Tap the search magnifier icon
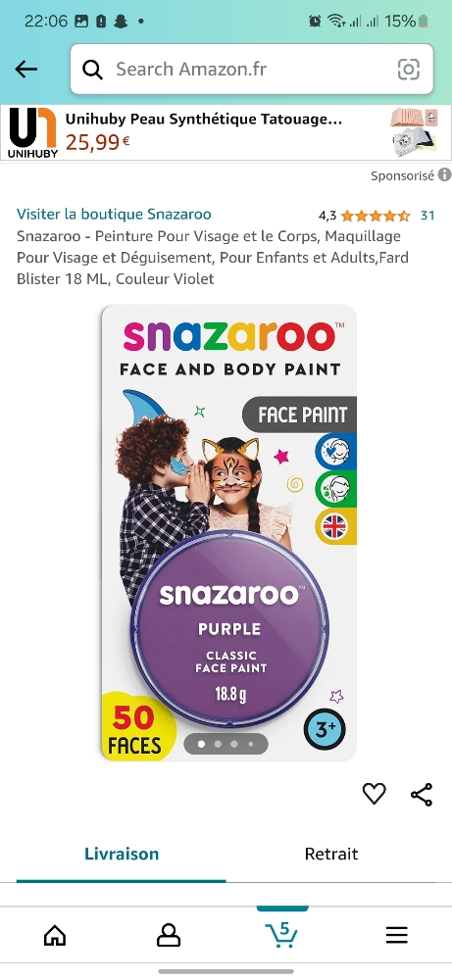Image resolution: width=452 pixels, height=980 pixels. click(x=92, y=70)
